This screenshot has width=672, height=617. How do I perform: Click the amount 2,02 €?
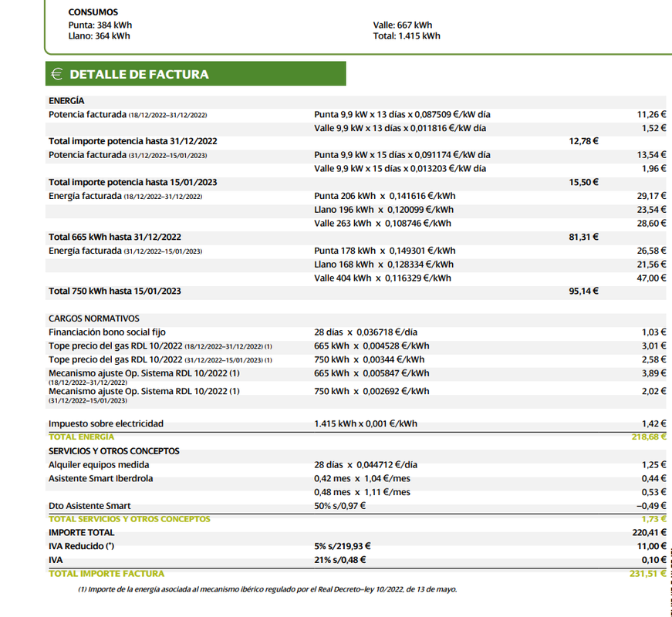[x=654, y=392]
